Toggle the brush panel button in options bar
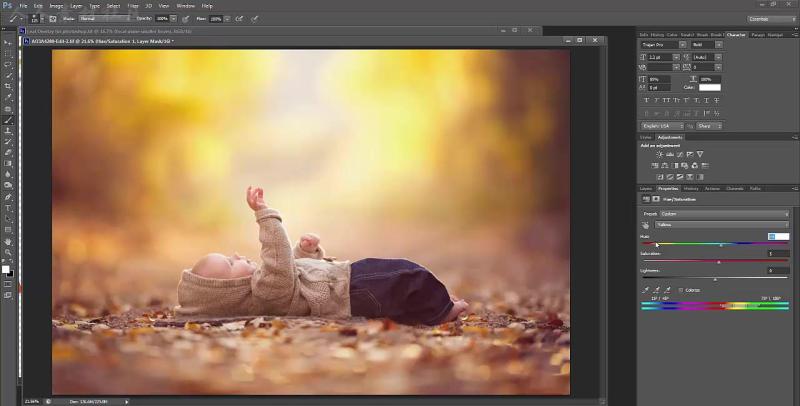 [53, 19]
